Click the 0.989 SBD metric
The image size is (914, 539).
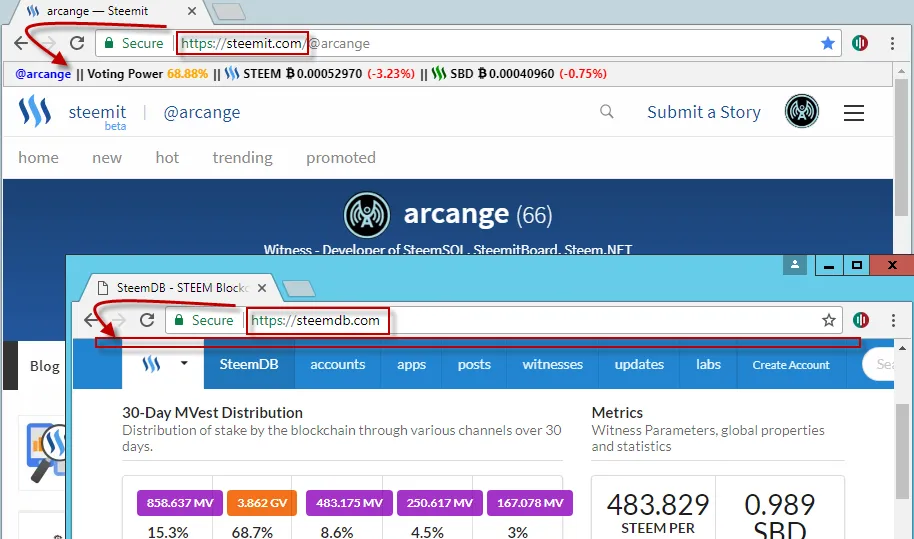click(779, 515)
